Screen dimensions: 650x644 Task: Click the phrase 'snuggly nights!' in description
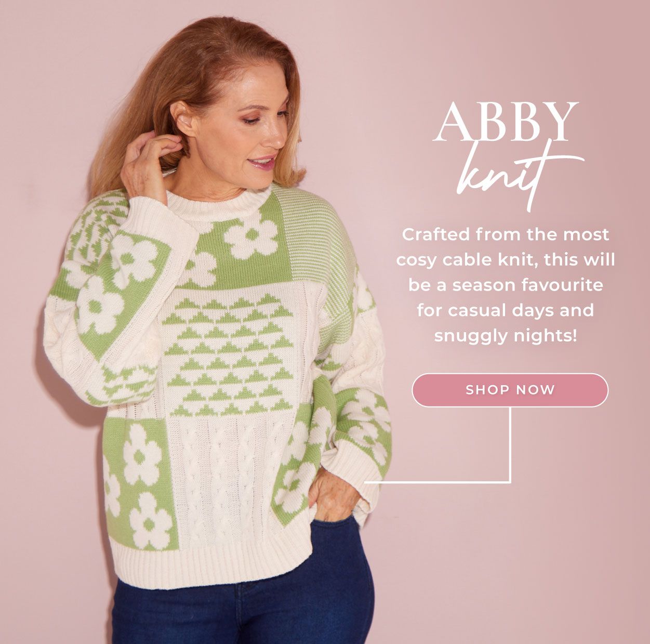pyautogui.click(x=505, y=335)
